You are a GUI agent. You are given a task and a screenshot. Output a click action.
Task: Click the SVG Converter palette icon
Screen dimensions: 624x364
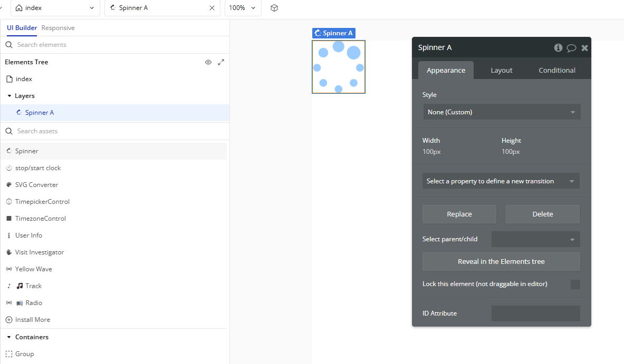[9, 185]
